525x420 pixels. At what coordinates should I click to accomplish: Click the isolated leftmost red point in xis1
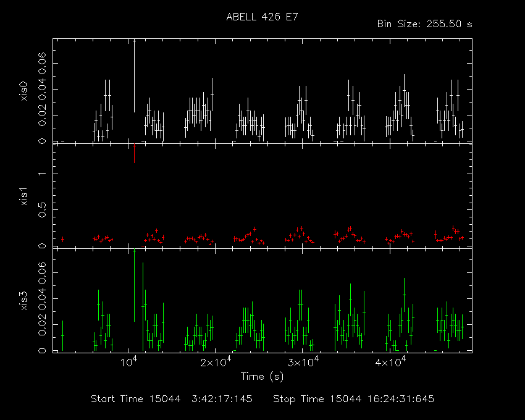click(62, 239)
